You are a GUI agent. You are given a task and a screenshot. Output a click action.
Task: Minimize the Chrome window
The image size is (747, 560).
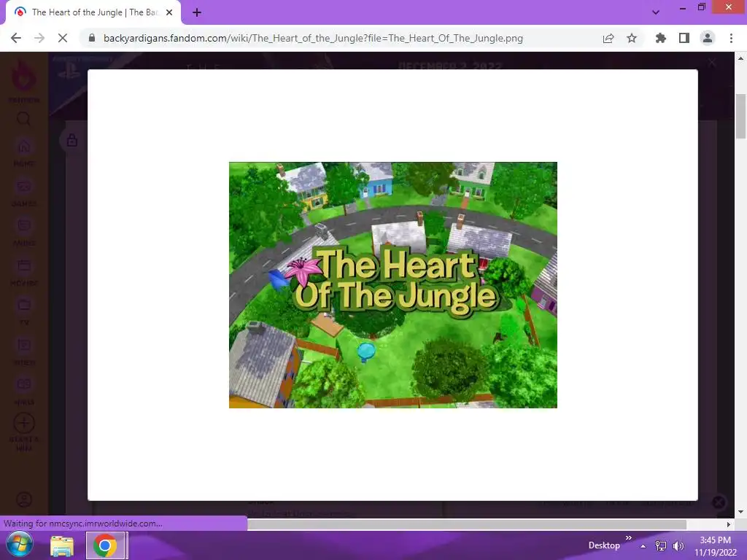[x=683, y=8]
